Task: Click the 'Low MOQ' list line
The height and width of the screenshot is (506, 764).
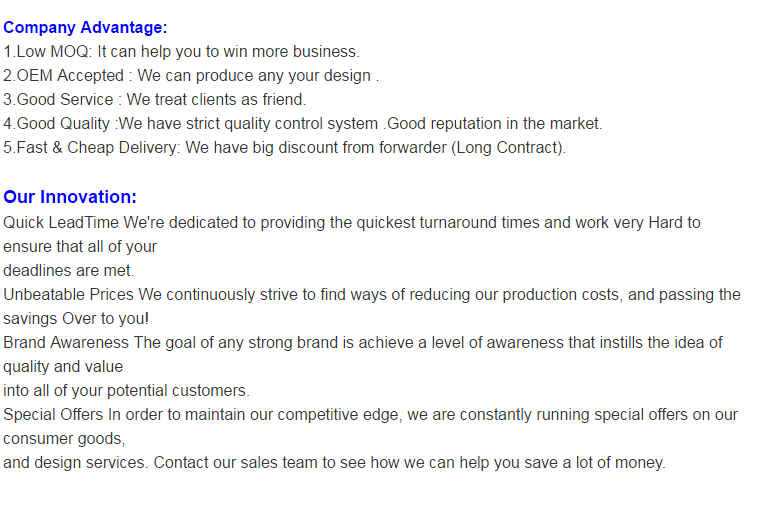Action: 181,52
